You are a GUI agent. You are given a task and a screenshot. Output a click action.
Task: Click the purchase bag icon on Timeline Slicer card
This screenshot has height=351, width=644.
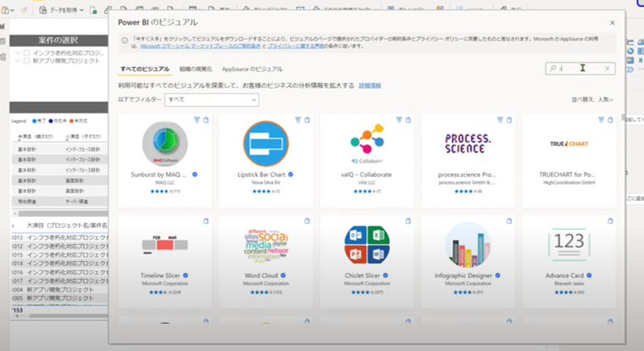coord(206,221)
